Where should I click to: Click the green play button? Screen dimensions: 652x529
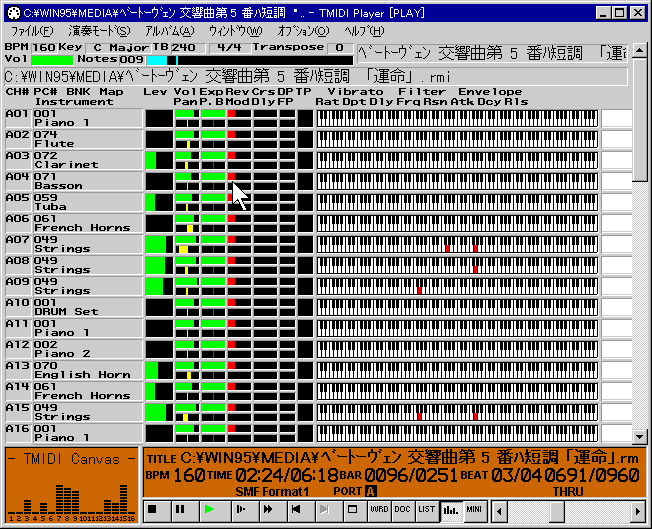(x=214, y=510)
